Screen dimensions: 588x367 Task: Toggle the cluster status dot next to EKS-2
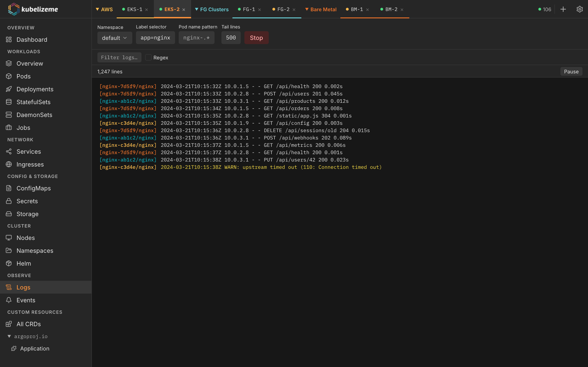pos(160,9)
